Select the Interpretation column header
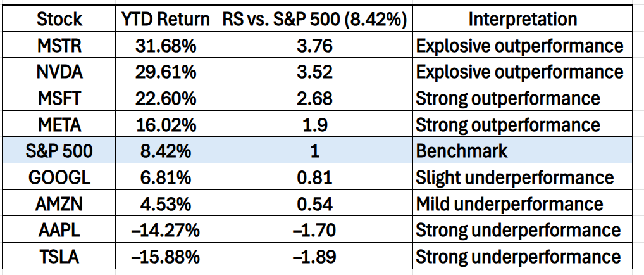 (x=523, y=19)
